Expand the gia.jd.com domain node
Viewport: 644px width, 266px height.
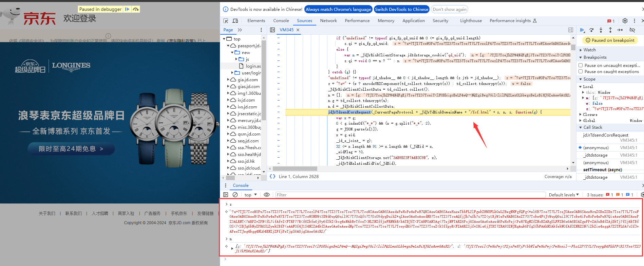(228, 80)
